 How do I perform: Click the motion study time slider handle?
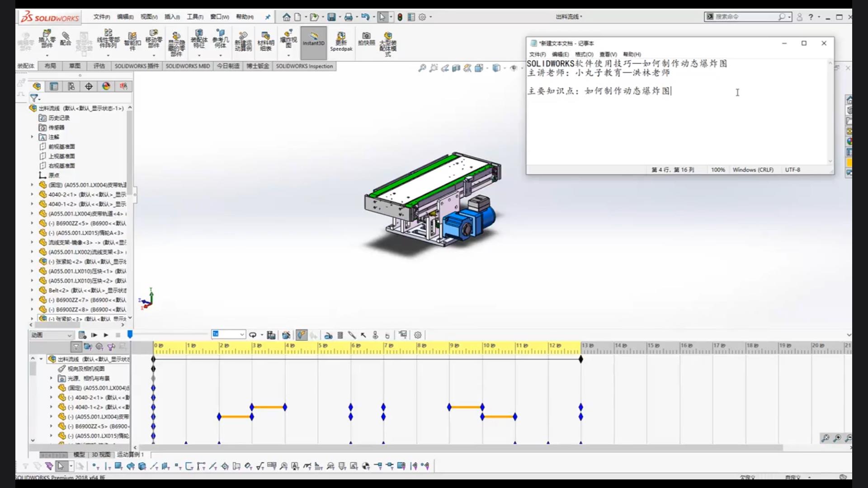point(130,334)
